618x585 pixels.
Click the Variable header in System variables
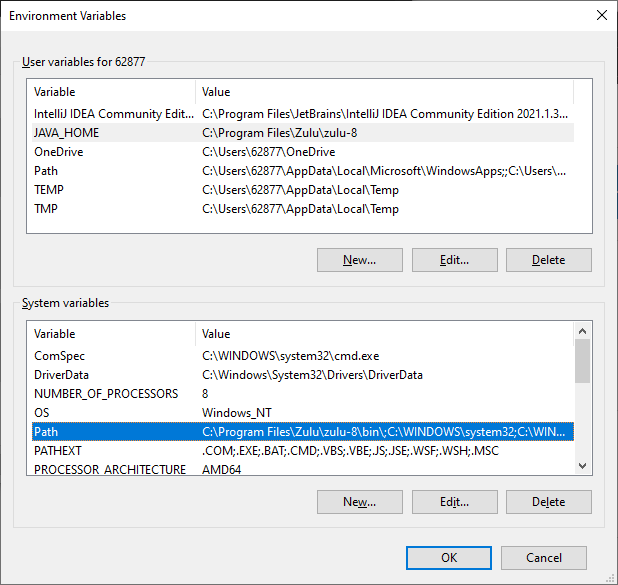(114, 334)
